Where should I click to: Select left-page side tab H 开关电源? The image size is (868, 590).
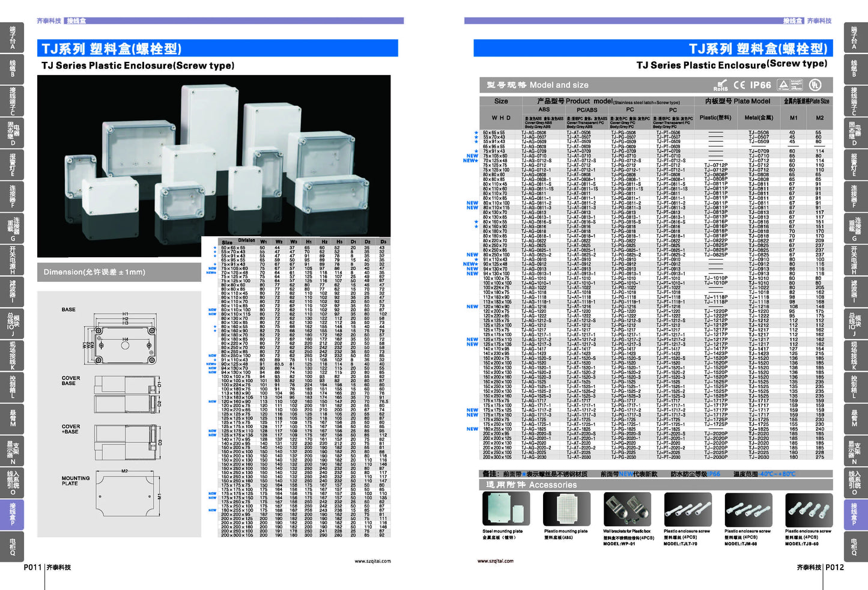point(12,260)
